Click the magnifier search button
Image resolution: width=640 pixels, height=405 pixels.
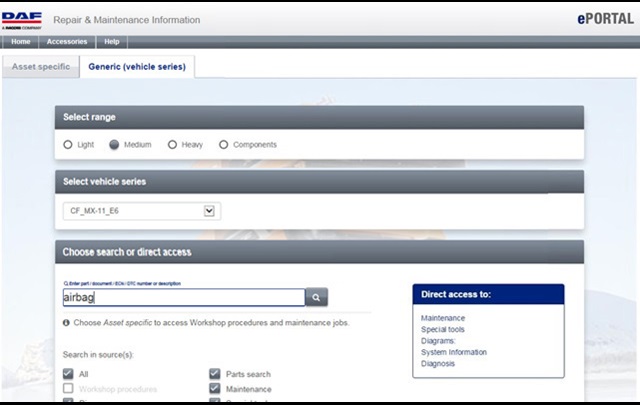pyautogui.click(x=316, y=297)
